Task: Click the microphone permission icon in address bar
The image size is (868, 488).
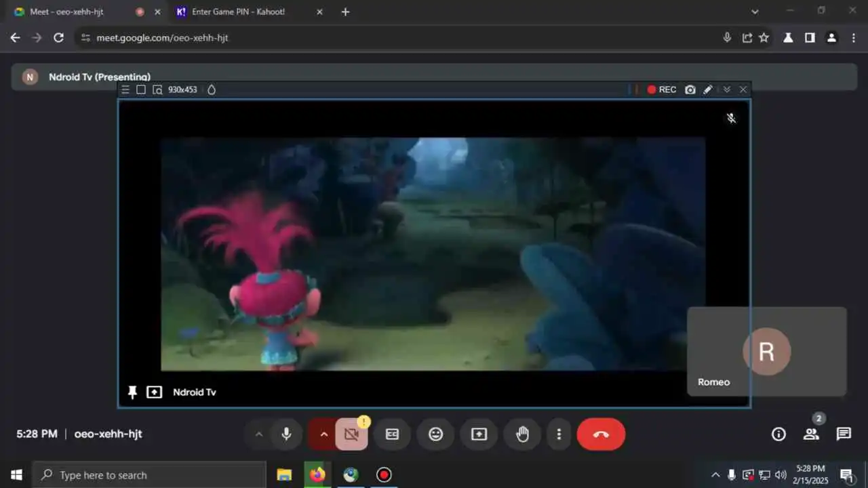Action: tap(727, 38)
